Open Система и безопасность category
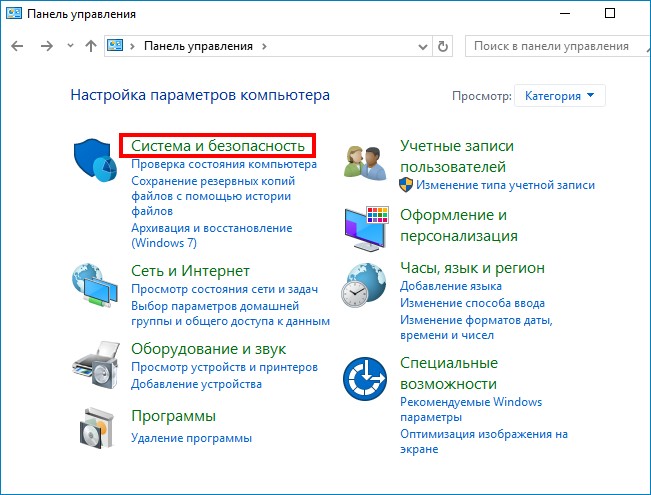Image resolution: width=651 pixels, height=495 pixels. (x=218, y=145)
